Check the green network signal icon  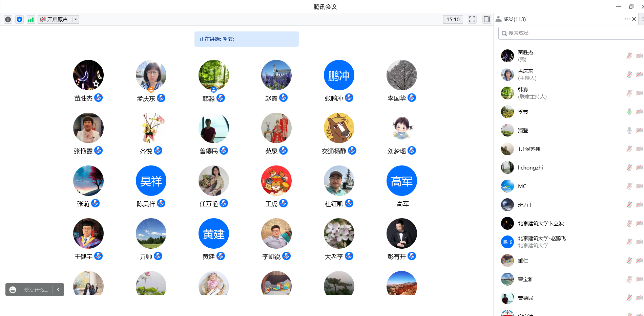[31, 20]
